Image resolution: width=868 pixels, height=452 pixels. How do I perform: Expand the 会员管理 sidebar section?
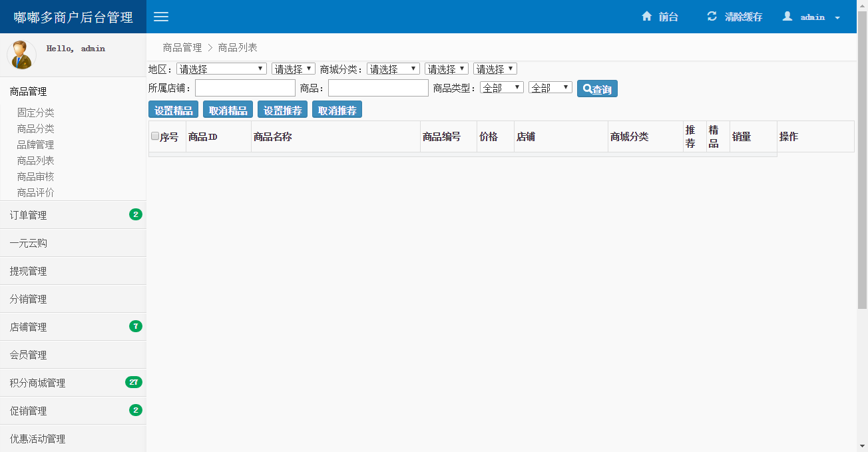coord(73,355)
